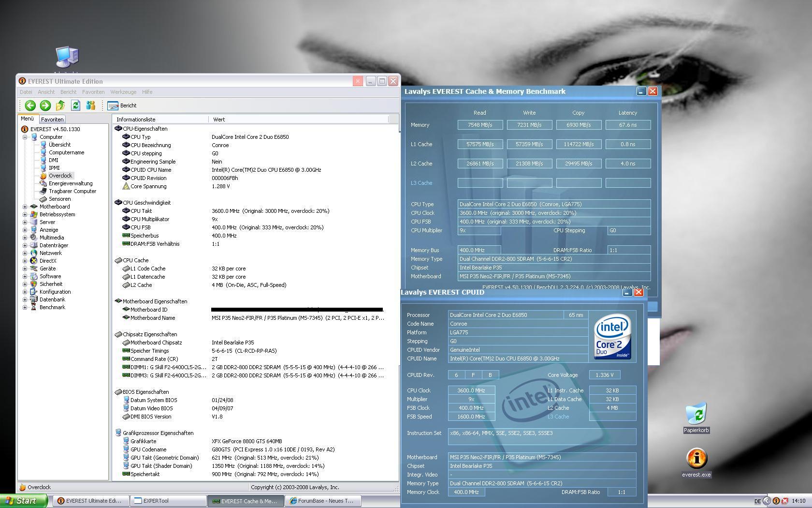Switch to the Favoriten tab
Screen dimensions: 812x508
tap(52, 120)
